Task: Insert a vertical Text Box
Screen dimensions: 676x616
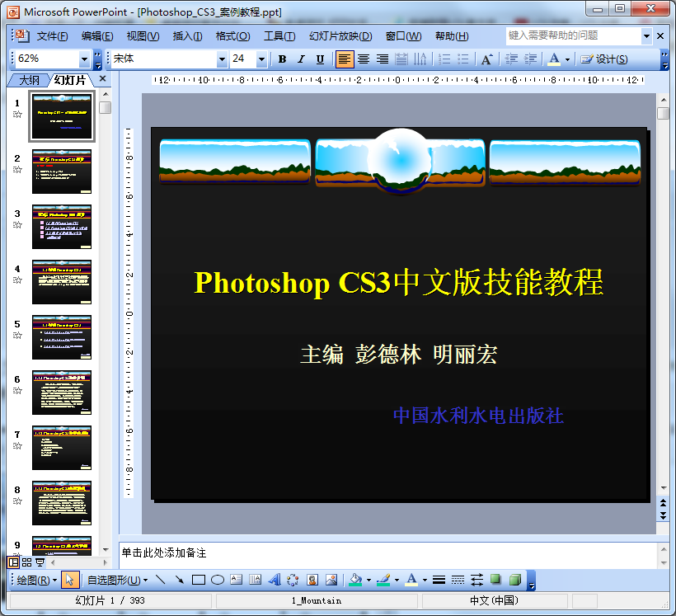Action: coord(256,580)
